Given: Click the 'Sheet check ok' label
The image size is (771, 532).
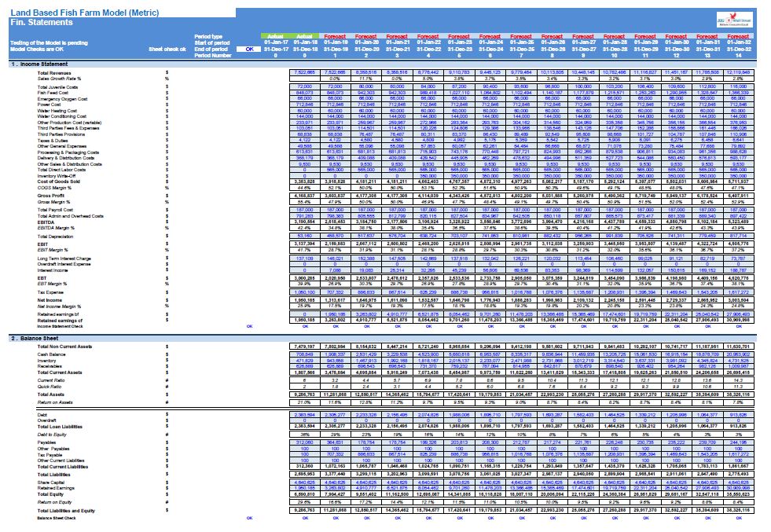Looking at the screenshot, I should click(x=167, y=50).
